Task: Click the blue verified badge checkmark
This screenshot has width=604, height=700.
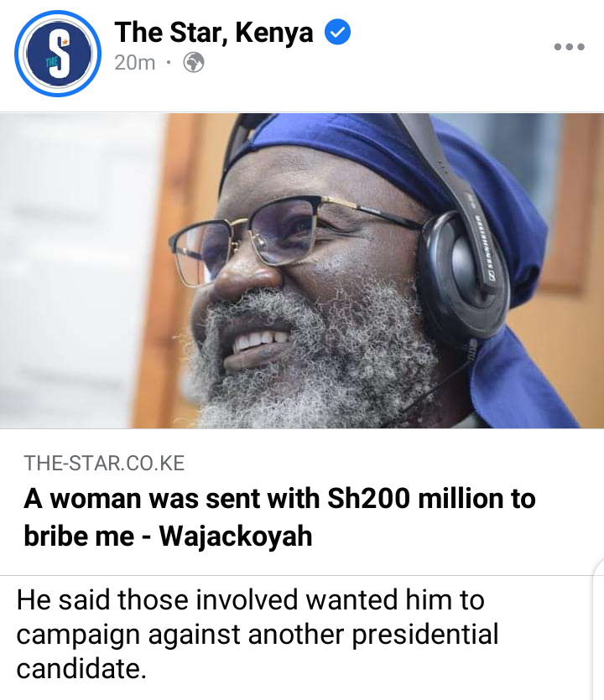Action: click(x=337, y=32)
